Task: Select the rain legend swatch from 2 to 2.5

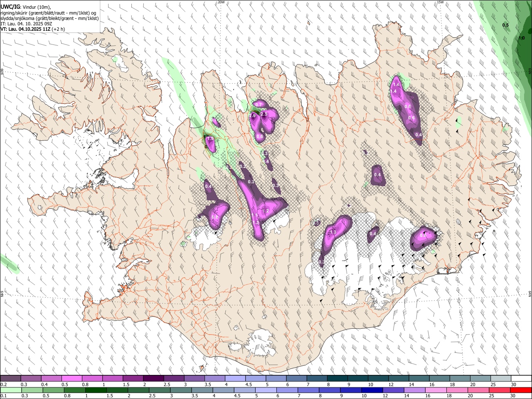Action: pos(138,390)
